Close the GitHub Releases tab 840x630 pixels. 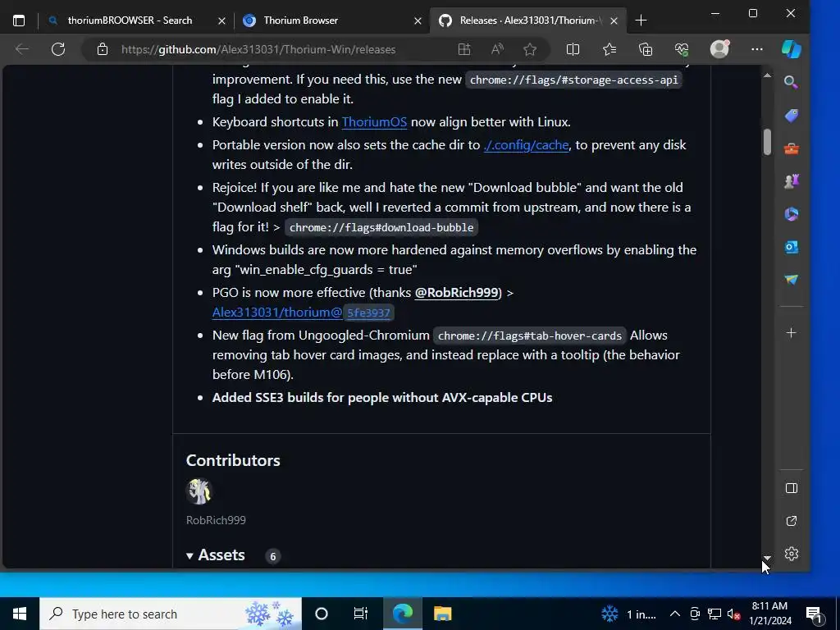tap(614, 21)
